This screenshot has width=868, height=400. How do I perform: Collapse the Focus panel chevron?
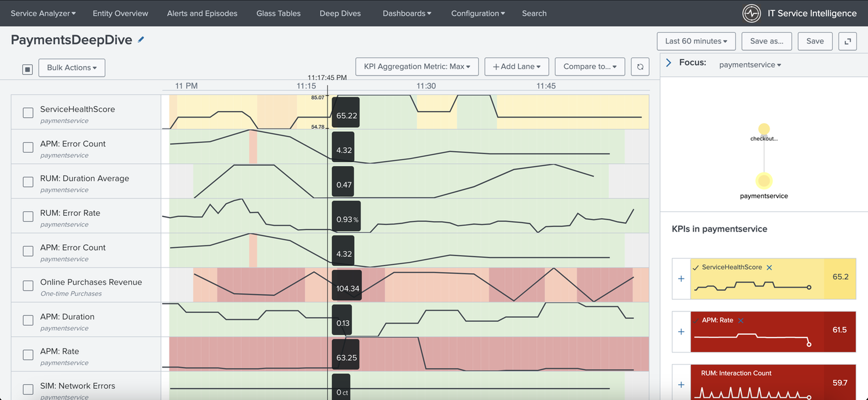(x=669, y=63)
